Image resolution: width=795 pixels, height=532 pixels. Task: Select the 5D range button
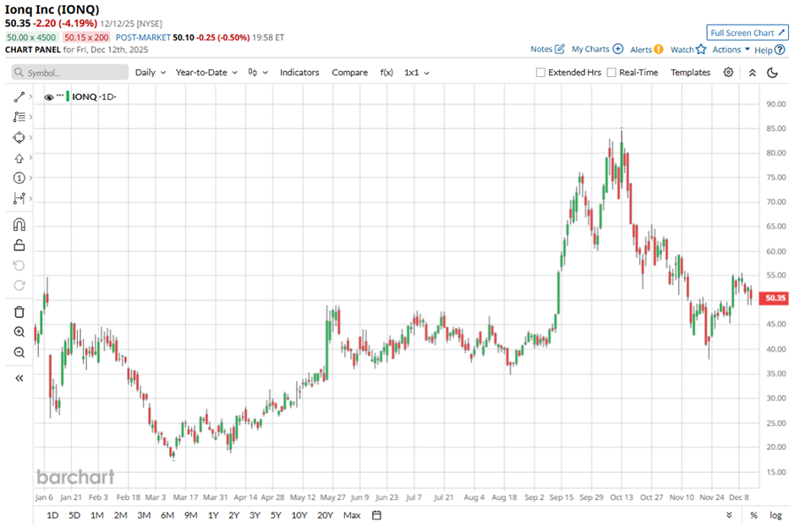pos(74,515)
